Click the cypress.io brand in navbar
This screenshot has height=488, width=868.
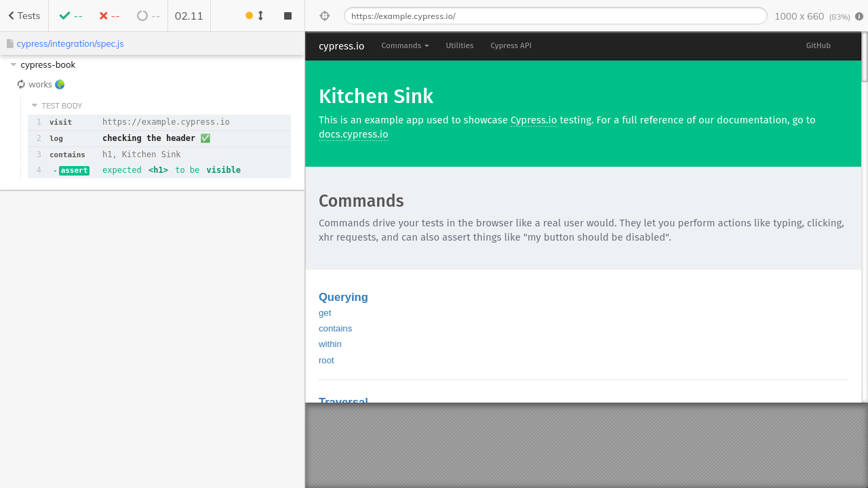[341, 45]
